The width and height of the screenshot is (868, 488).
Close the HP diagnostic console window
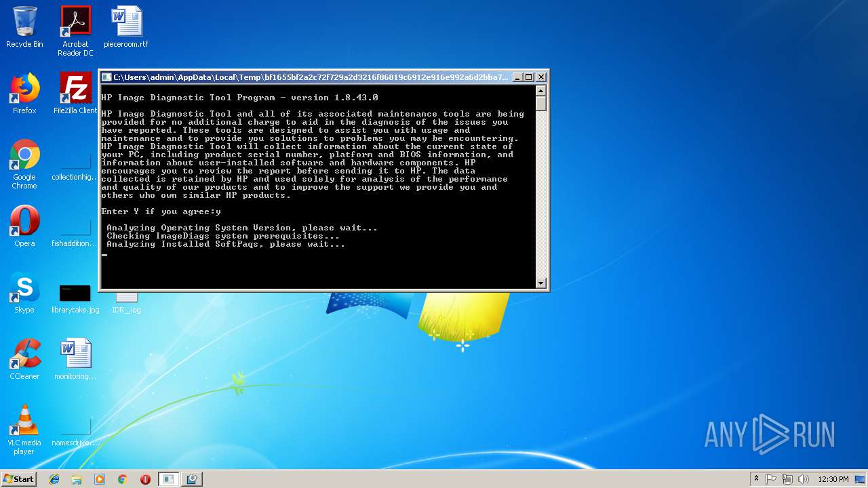pyautogui.click(x=541, y=77)
